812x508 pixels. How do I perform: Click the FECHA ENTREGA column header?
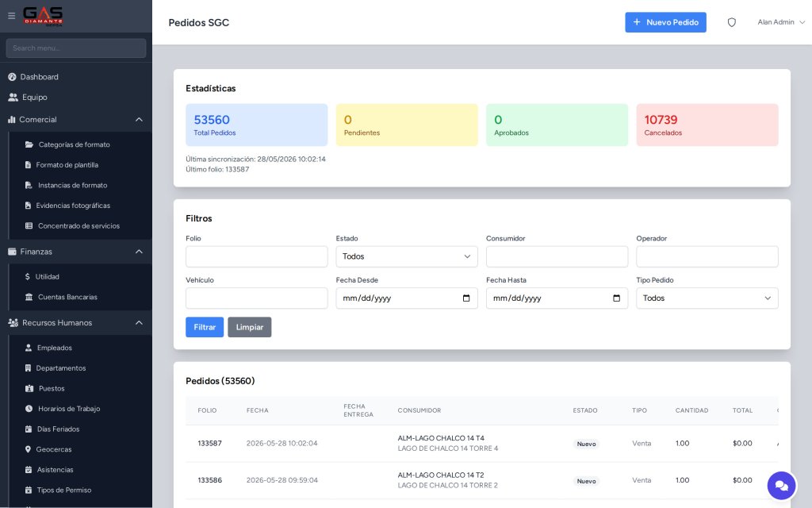click(358, 410)
